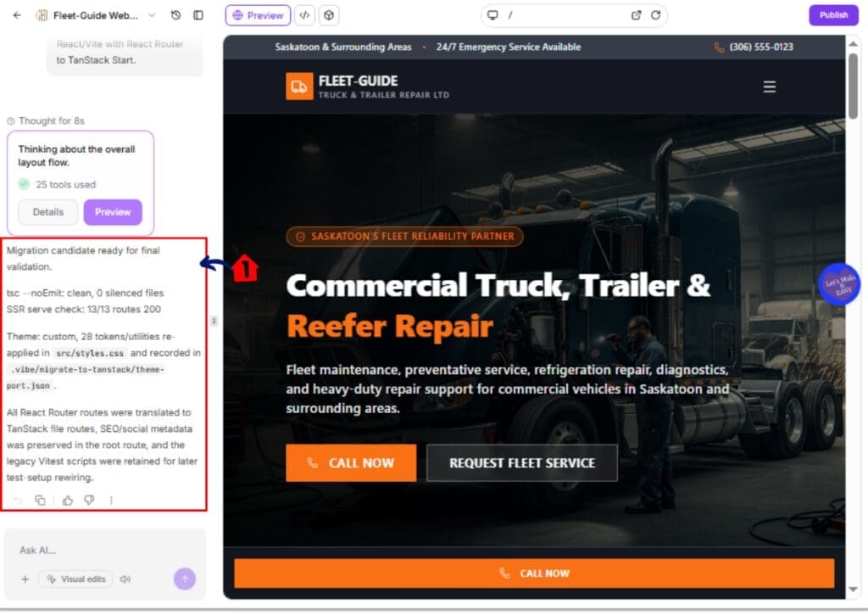Click 'SSR serve check: 13/13 routes 200' text
Viewport: 868px width, 615px height.
point(84,309)
